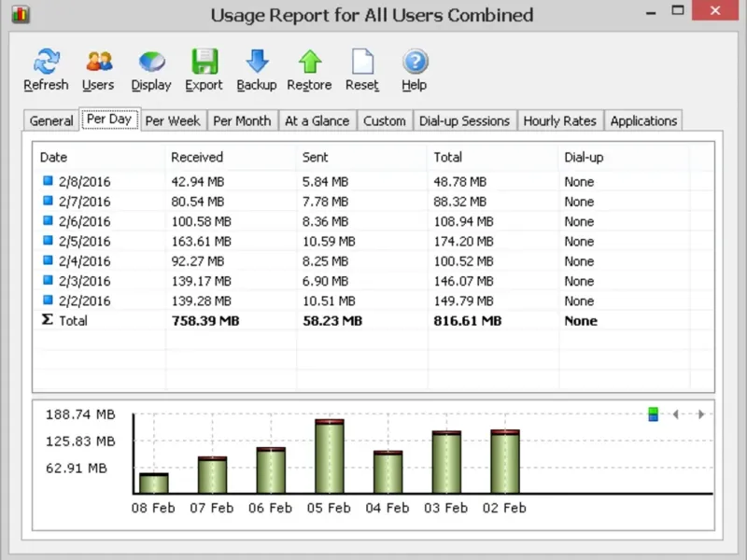Screen dimensions: 747x560
Task: Open the Display settings icon
Action: pos(151,62)
